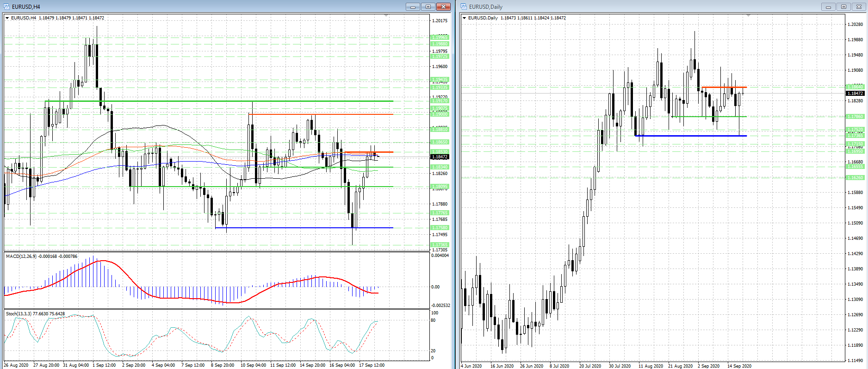The height and width of the screenshot is (369, 868).
Task: Open the triangle menu beside EURUSD,H4 label
Action: pyautogui.click(x=7, y=18)
